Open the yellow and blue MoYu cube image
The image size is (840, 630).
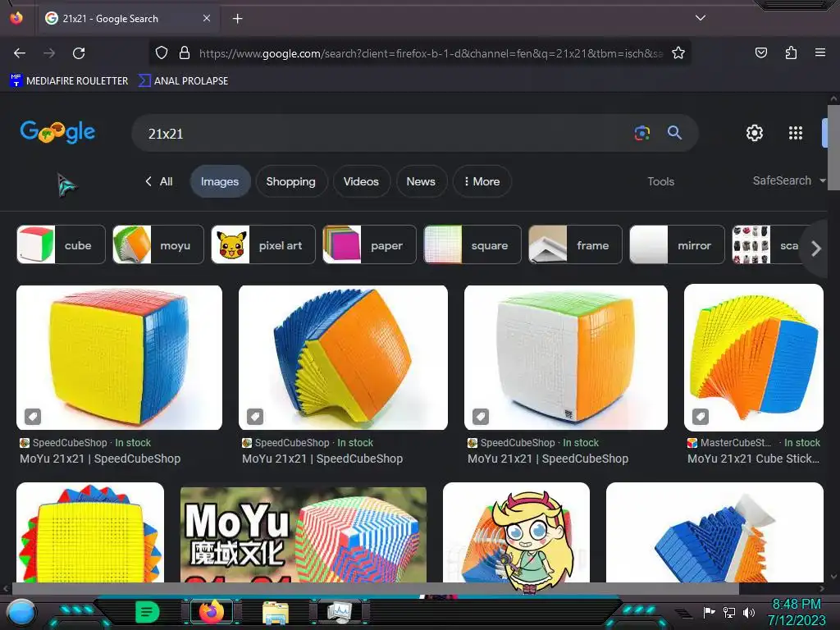pyautogui.click(x=119, y=358)
